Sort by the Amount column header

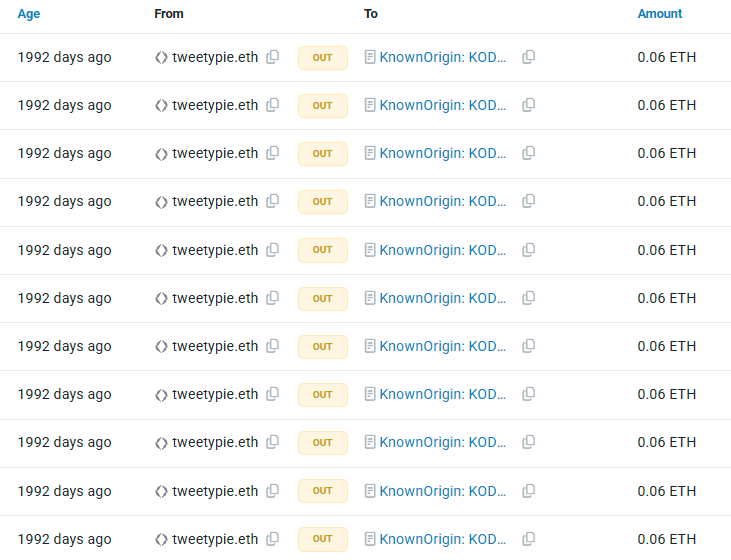[660, 14]
